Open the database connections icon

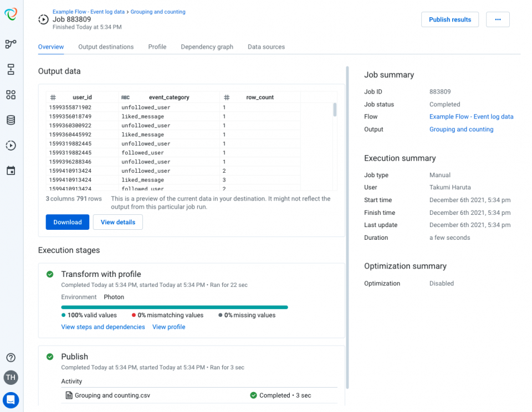click(x=11, y=120)
